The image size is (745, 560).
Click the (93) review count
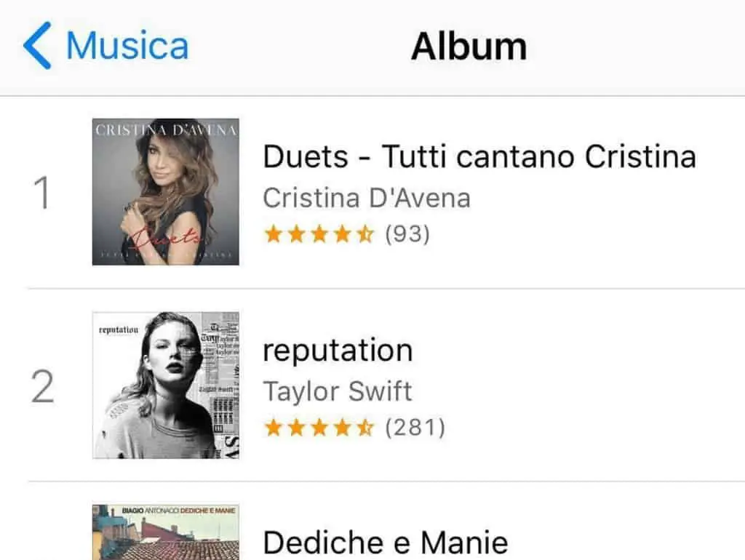(x=407, y=234)
